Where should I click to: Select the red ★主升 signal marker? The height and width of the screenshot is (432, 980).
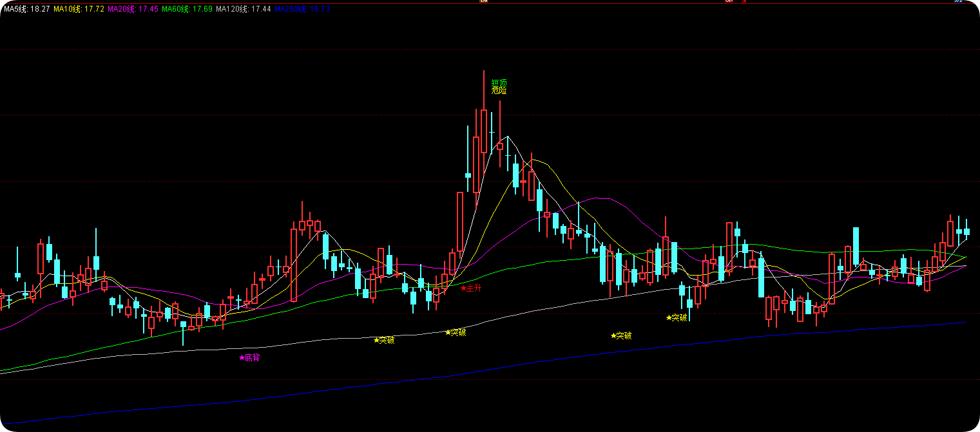471,288
